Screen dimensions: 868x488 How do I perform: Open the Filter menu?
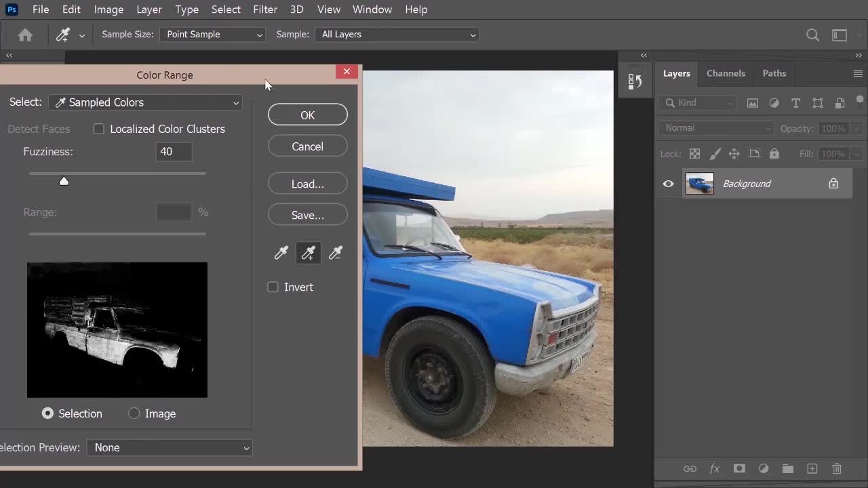pos(264,9)
